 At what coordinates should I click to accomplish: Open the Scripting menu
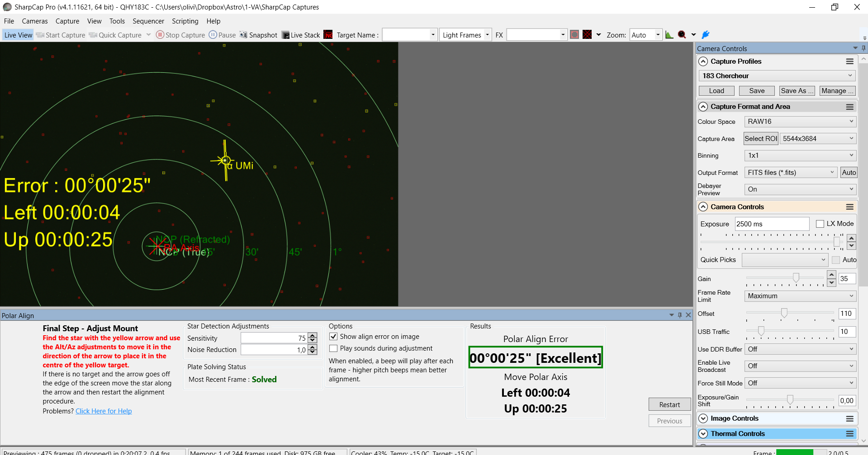click(185, 21)
